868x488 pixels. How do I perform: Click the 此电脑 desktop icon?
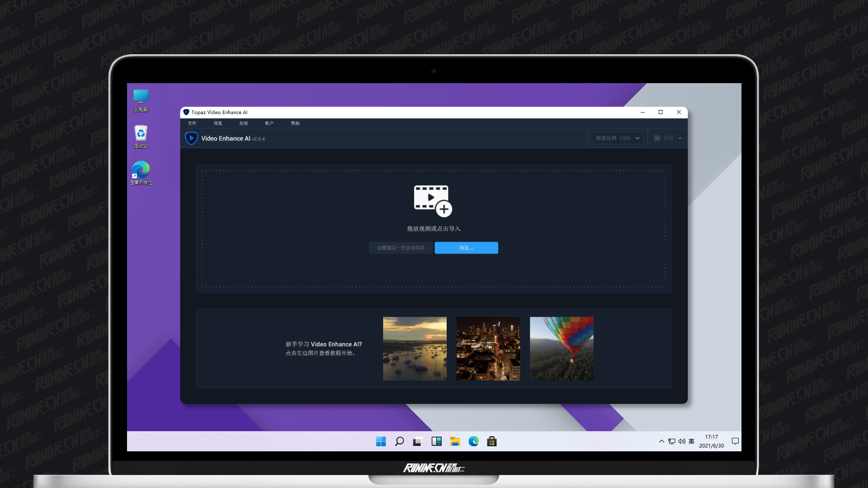(x=140, y=100)
